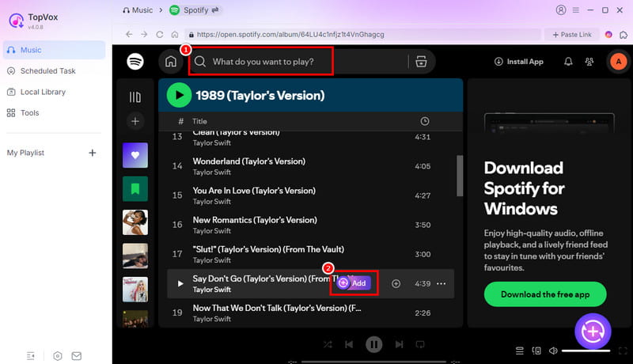633x364 pixels.
Task: Toggle full screen in player bar
Action: [x=623, y=351]
